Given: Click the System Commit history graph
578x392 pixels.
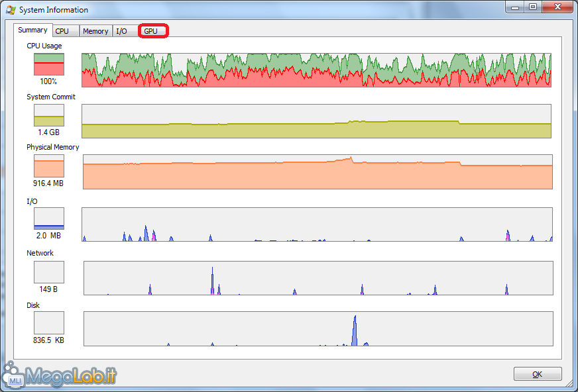Looking at the screenshot, I should [316, 121].
